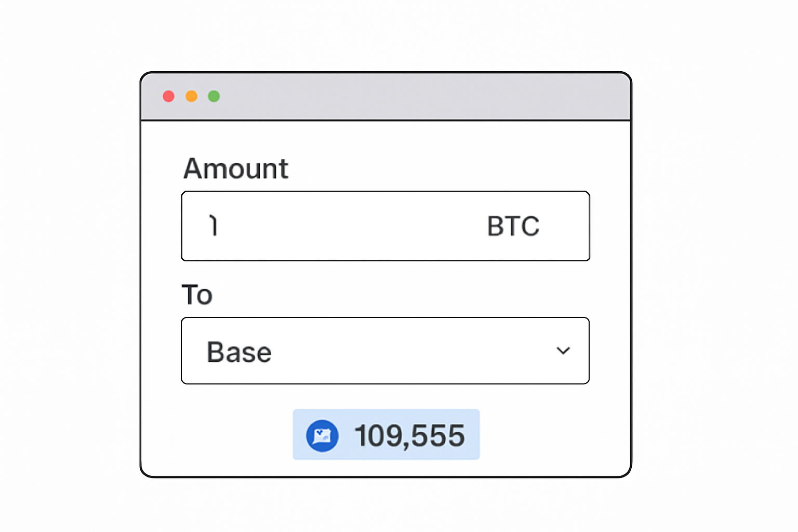Click the To section label

pos(197,295)
